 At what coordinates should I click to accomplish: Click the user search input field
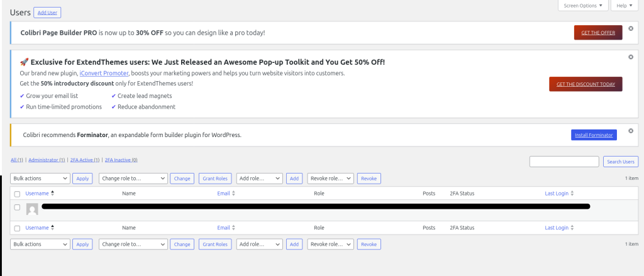pyautogui.click(x=564, y=162)
